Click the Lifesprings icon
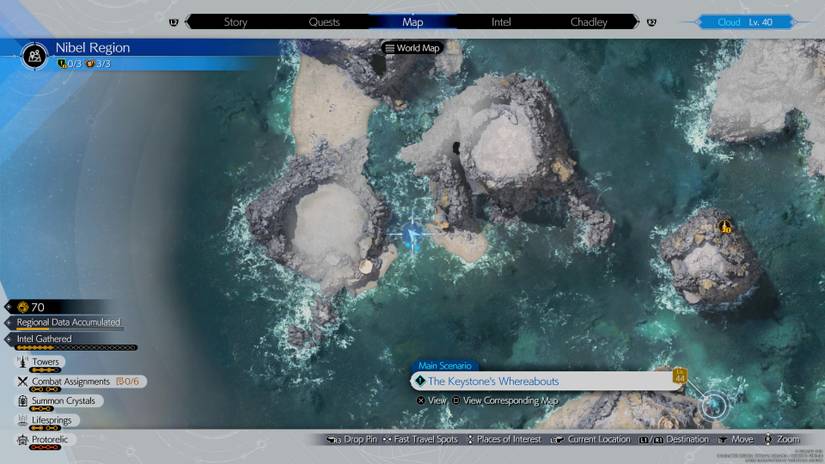The height and width of the screenshot is (464, 825). pos(23,421)
